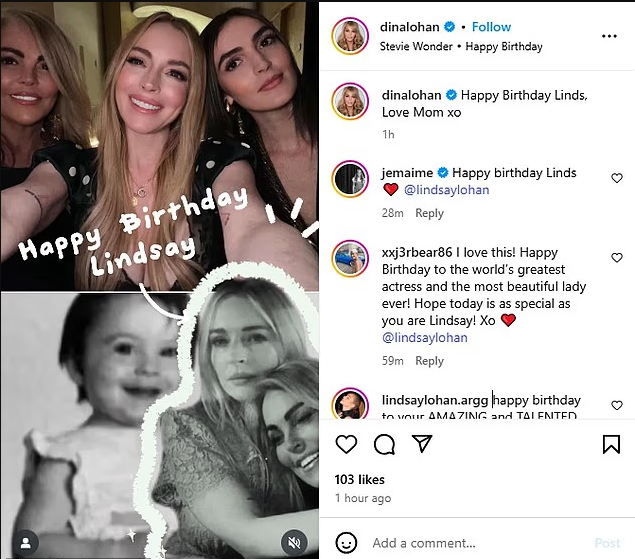
Task: Like xxj3rbear86's comment
Action: (x=616, y=258)
